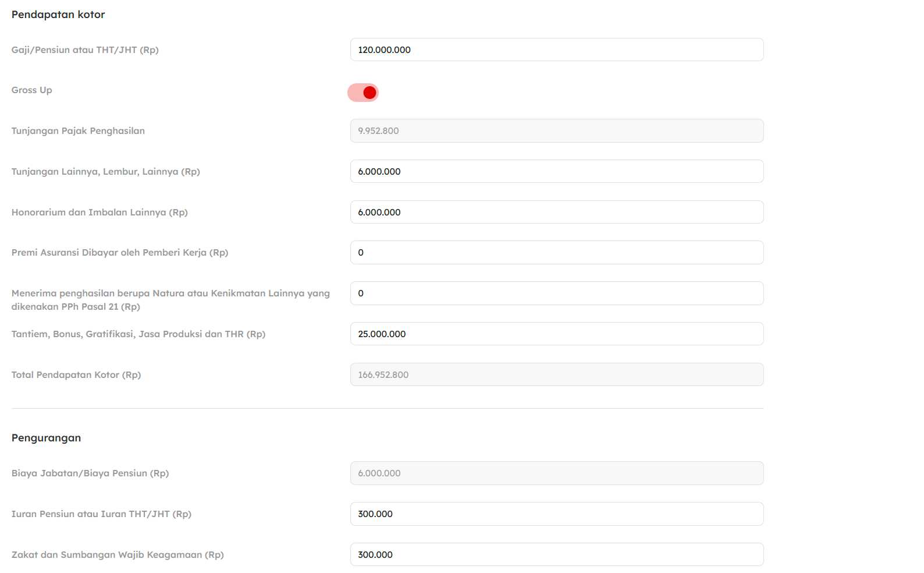Click the Gross Up label text
924x573 pixels.
pyautogui.click(x=32, y=90)
